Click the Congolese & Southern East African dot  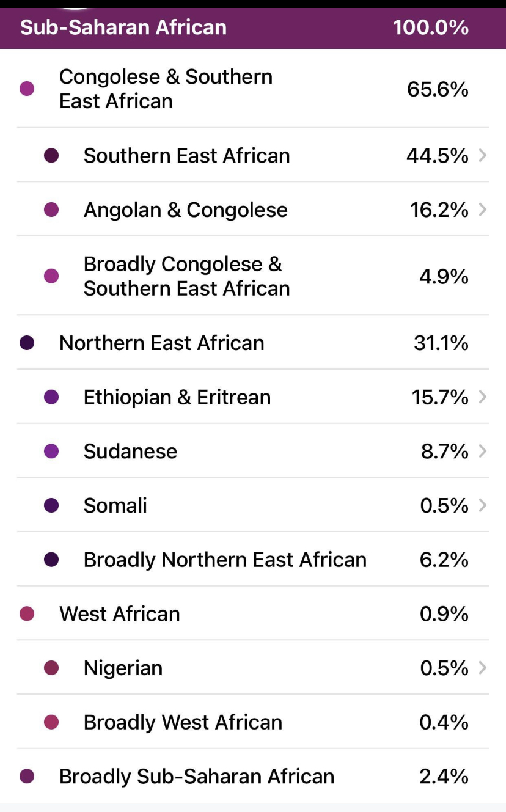(27, 89)
